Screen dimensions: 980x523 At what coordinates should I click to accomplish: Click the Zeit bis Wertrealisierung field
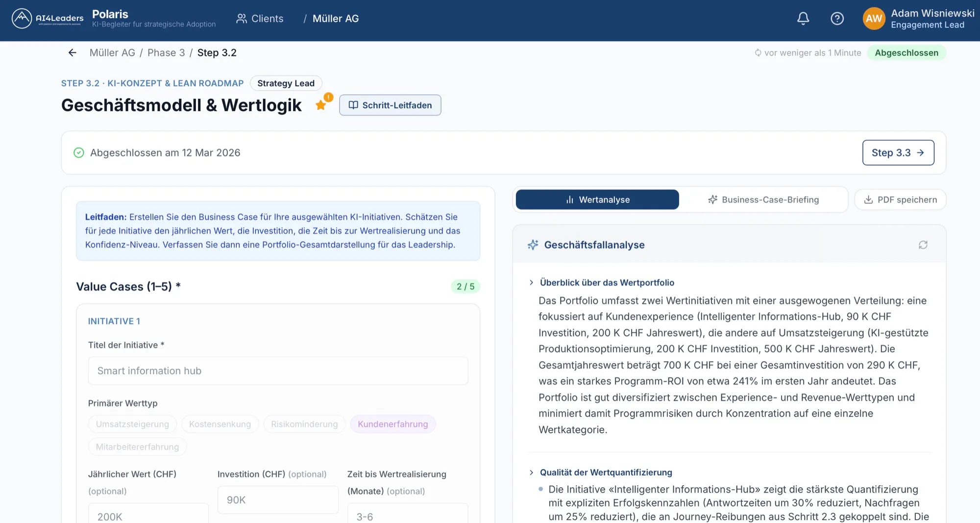click(x=408, y=514)
